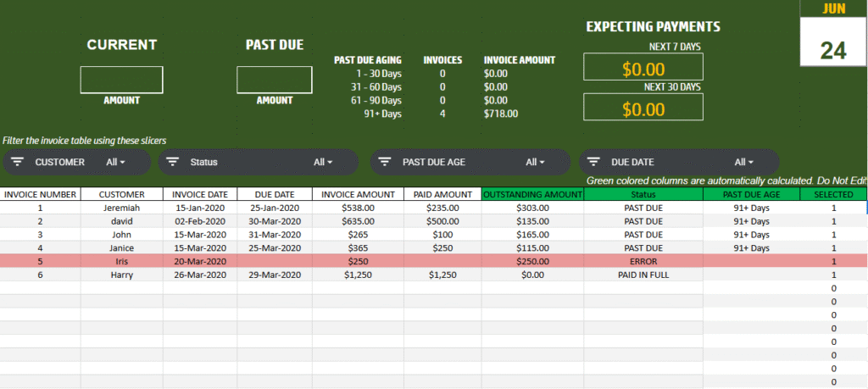Click outstanding amount $135.00
The height and width of the screenshot is (389, 868).
coord(532,221)
